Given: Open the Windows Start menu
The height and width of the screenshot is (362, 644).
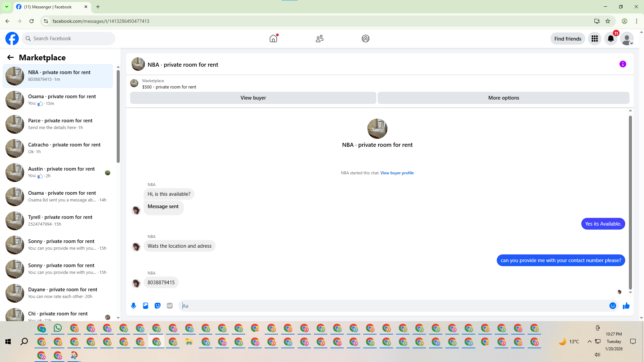Looking at the screenshot, I should point(8,342).
